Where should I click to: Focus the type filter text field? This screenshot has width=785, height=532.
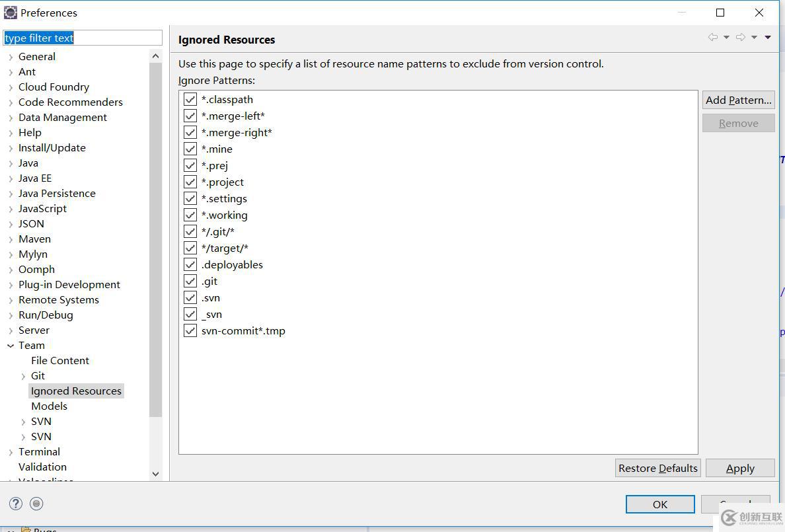coord(83,38)
